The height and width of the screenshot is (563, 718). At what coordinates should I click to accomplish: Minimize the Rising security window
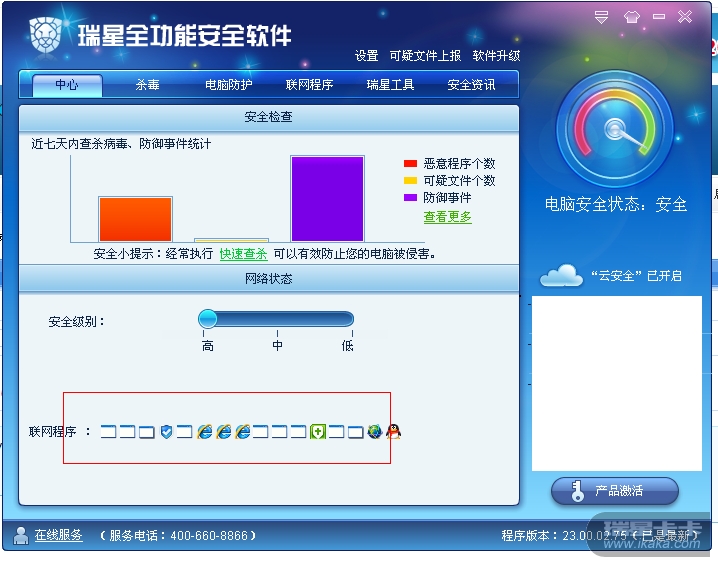coord(659,17)
